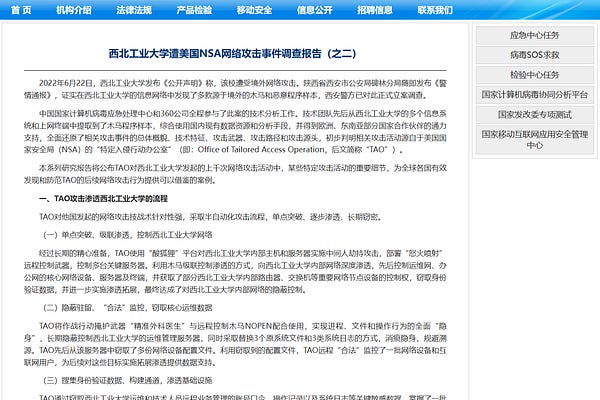Viewport: 600px width, 400px height.
Task: Open the 产品检验 menu item
Action: 194,10
